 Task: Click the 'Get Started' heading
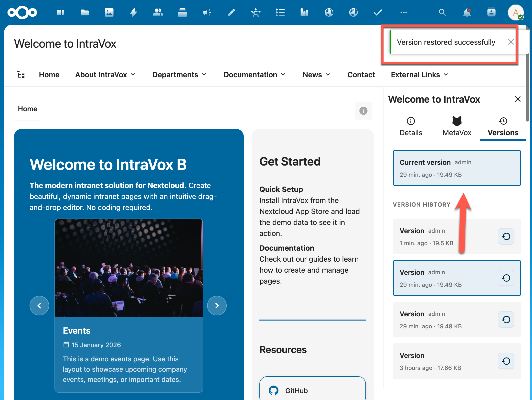[290, 162]
